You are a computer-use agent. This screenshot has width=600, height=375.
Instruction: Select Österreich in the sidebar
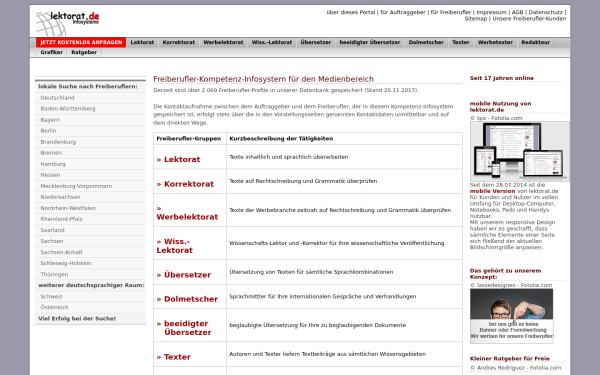coord(90,307)
